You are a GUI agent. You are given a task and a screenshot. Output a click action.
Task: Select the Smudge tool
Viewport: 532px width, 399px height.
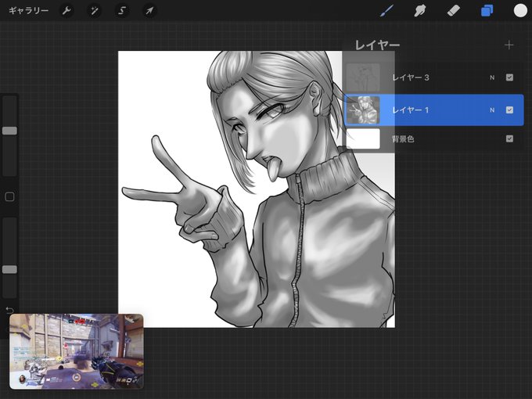click(420, 11)
